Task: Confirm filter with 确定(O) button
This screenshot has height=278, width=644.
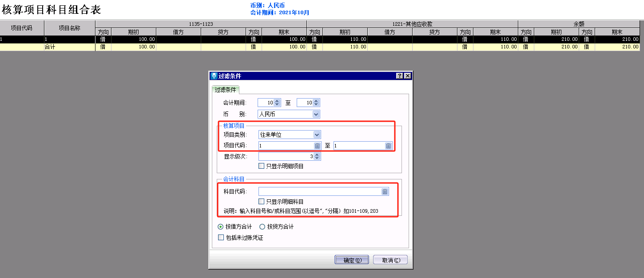Action: coord(352,260)
